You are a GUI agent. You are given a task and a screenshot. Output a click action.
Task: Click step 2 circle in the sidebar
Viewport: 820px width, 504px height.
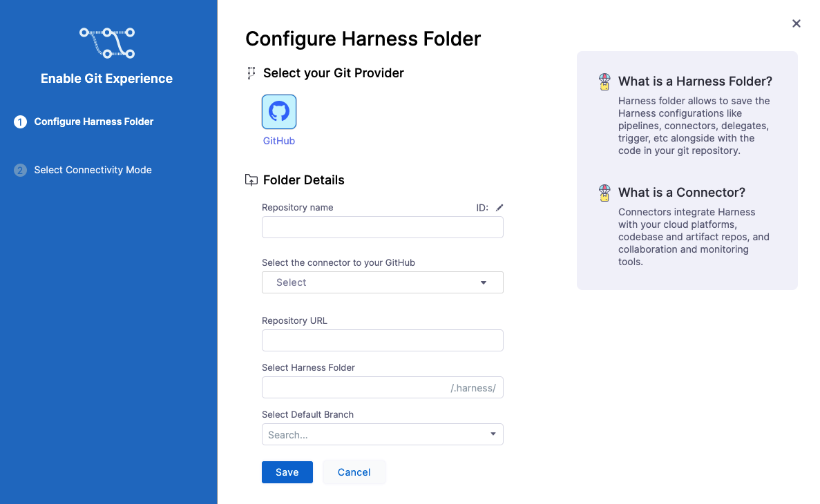21,171
